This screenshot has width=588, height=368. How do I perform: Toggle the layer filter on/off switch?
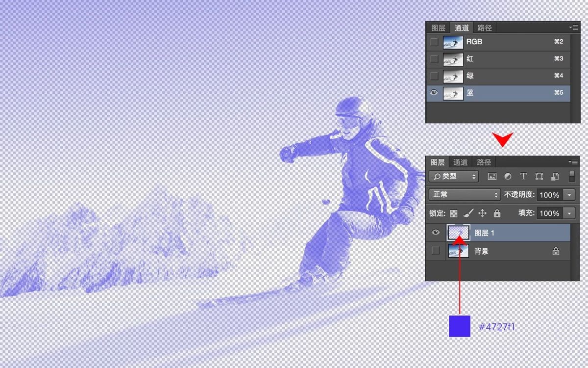(x=571, y=177)
